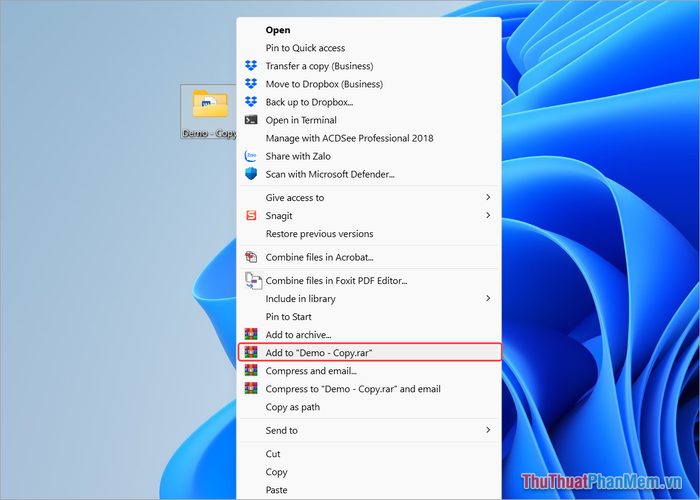Expand the Include in library submenu arrow

coord(488,298)
